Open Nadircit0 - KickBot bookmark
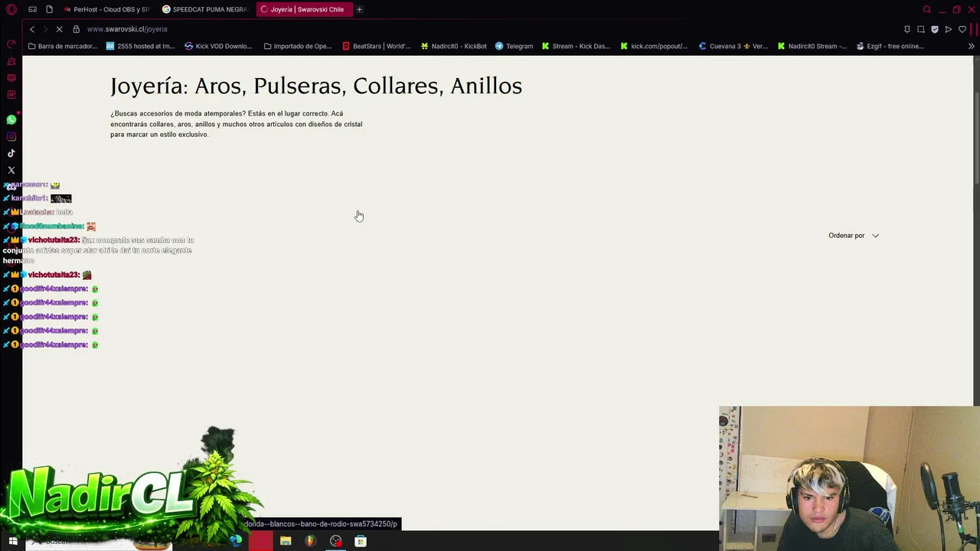 (453, 46)
